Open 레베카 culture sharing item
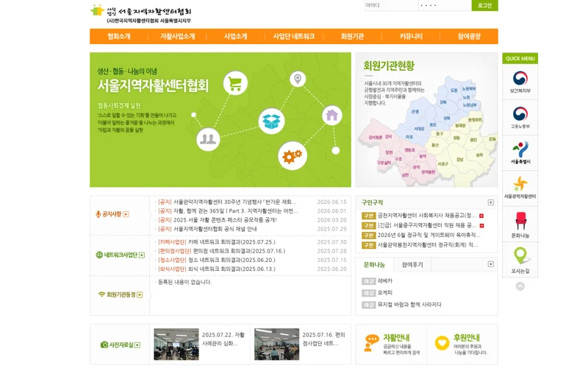Image resolution: width=588 pixels, height=368 pixels. (384, 281)
